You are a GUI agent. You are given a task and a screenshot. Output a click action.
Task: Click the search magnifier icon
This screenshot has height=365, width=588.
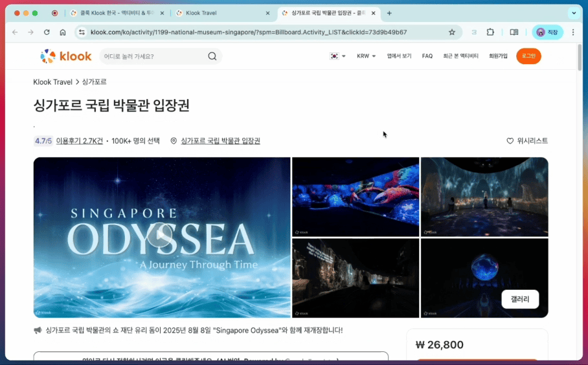(x=212, y=56)
